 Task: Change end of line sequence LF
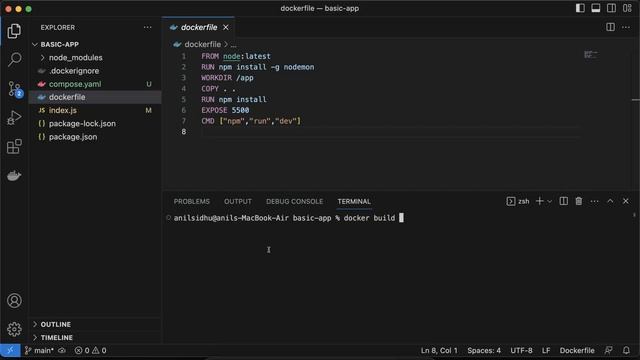pos(546,351)
